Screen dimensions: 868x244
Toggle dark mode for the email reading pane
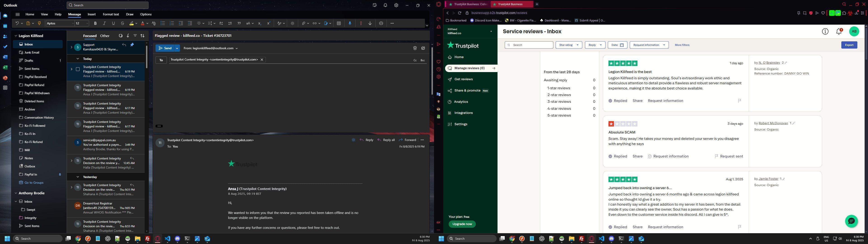coord(354,140)
